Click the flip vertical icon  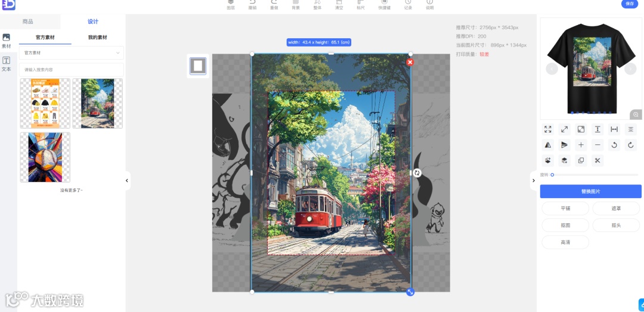pyautogui.click(x=564, y=145)
